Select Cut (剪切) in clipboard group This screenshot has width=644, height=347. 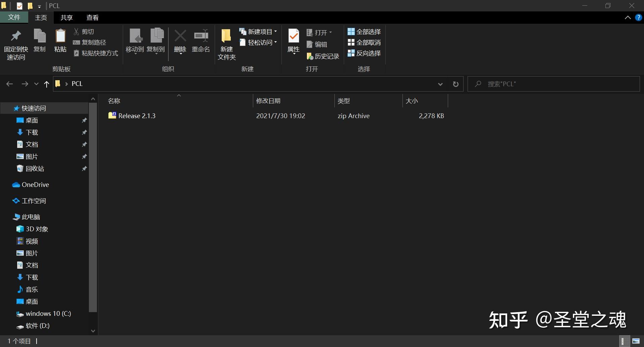(84, 32)
